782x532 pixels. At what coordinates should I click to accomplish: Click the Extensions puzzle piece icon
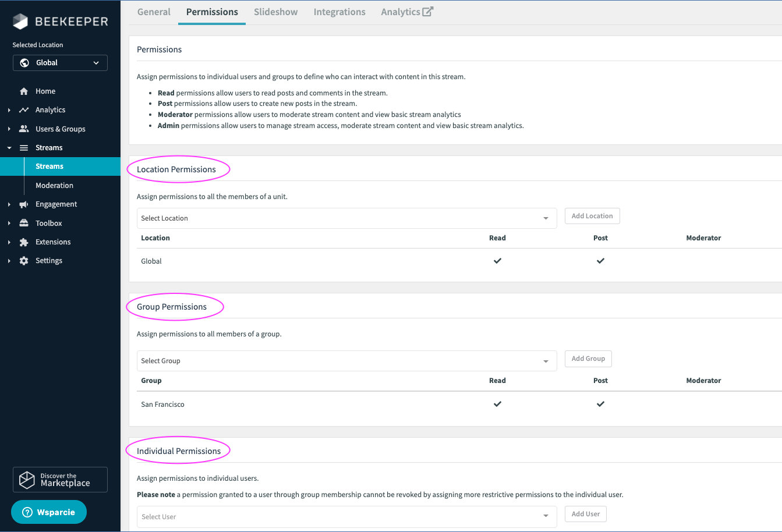pyautogui.click(x=24, y=242)
